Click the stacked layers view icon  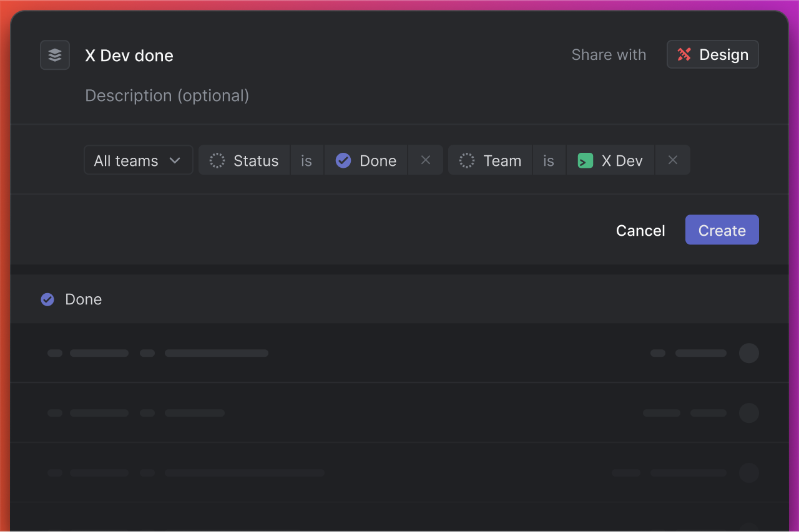pyautogui.click(x=55, y=55)
